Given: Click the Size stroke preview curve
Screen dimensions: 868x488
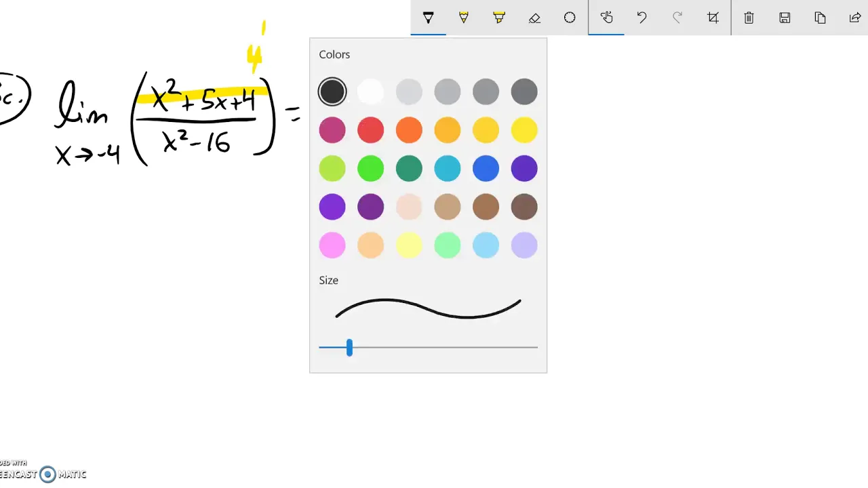Looking at the screenshot, I should 428,308.
